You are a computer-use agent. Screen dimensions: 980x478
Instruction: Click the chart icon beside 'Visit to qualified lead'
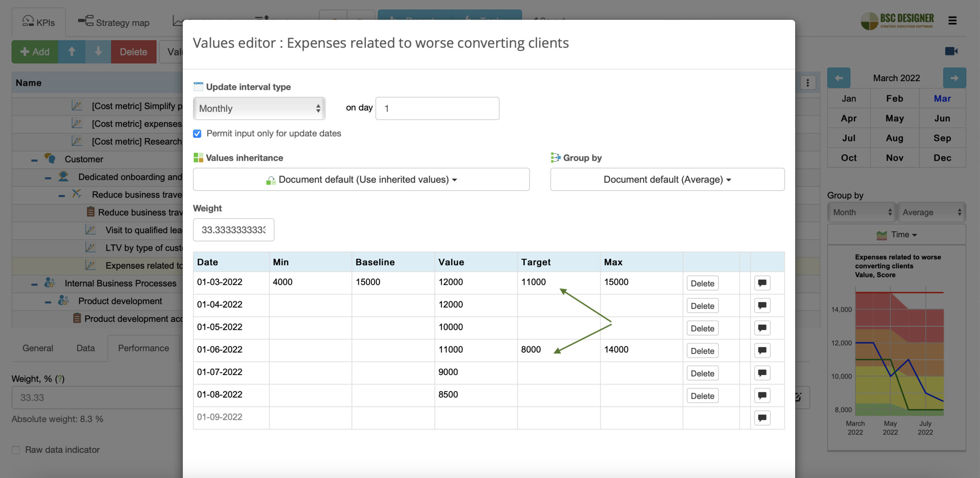pyautogui.click(x=90, y=230)
